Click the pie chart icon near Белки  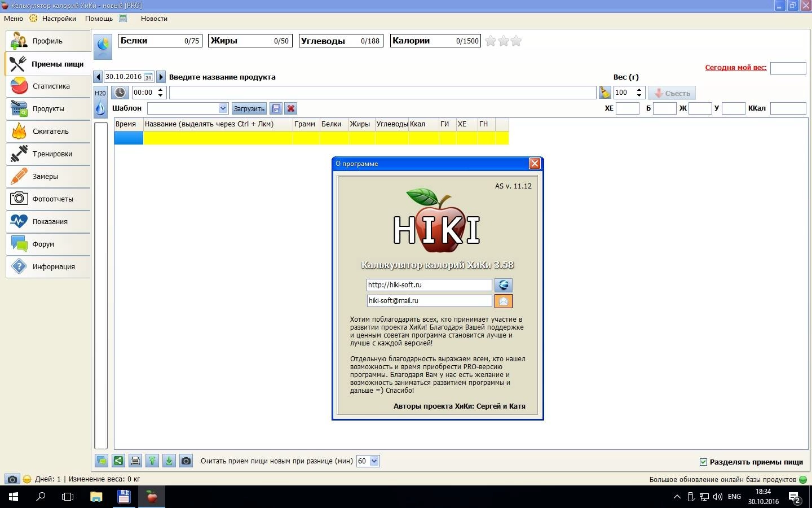(103, 46)
